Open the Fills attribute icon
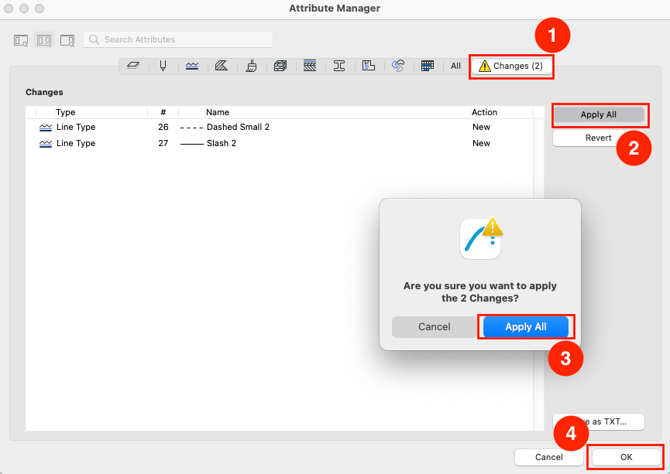The height and width of the screenshot is (474, 670). 221,66
